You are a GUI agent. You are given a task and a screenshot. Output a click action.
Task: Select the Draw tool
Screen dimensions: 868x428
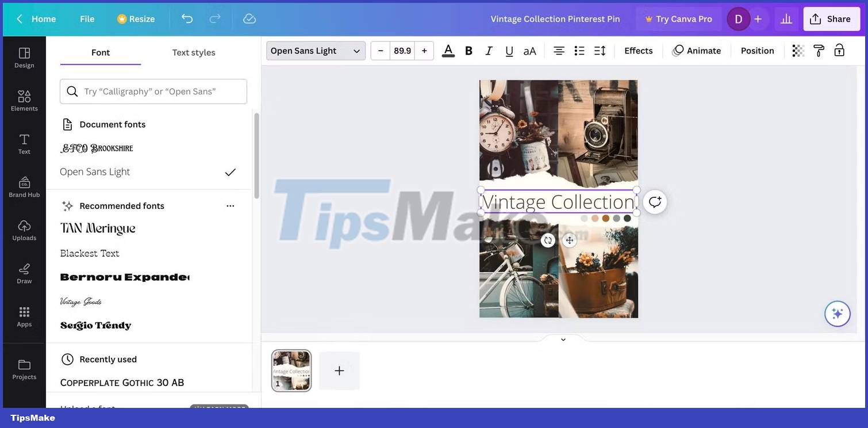pyautogui.click(x=24, y=271)
